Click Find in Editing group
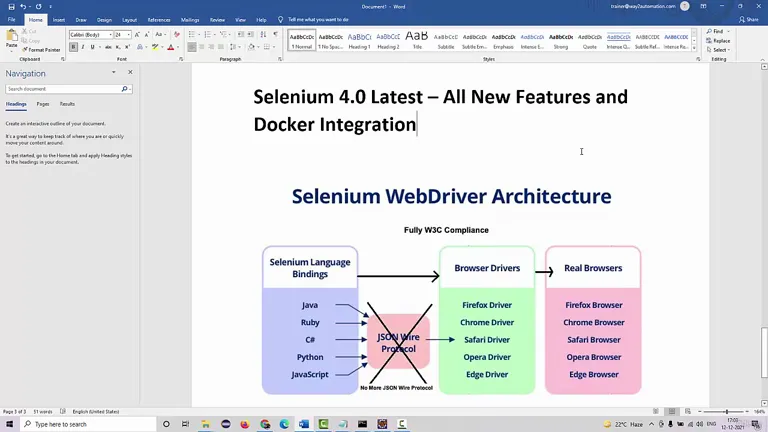Viewport: 768px width, 432px height. (716, 31)
